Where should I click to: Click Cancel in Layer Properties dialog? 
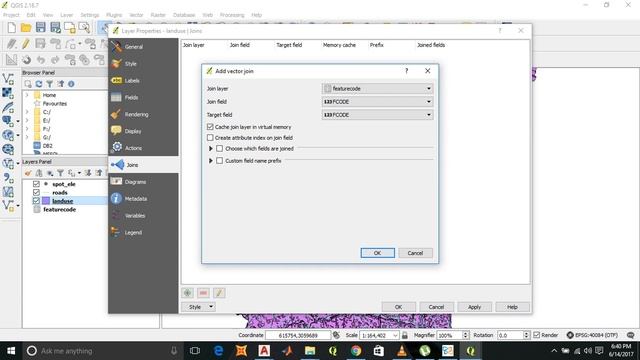pos(436,307)
